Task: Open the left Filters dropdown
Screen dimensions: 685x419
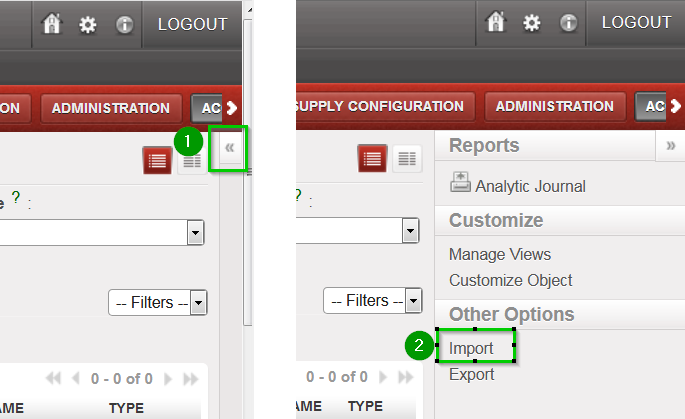Action: pos(157,302)
